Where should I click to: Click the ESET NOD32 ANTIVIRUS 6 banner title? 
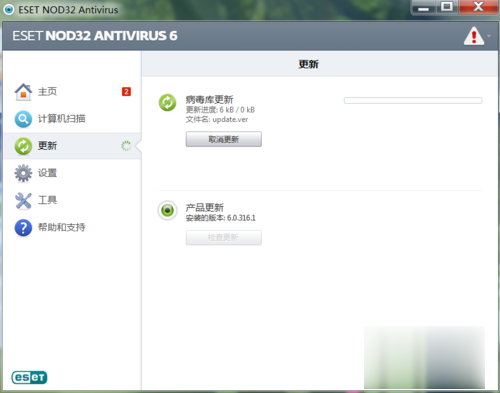pos(95,36)
